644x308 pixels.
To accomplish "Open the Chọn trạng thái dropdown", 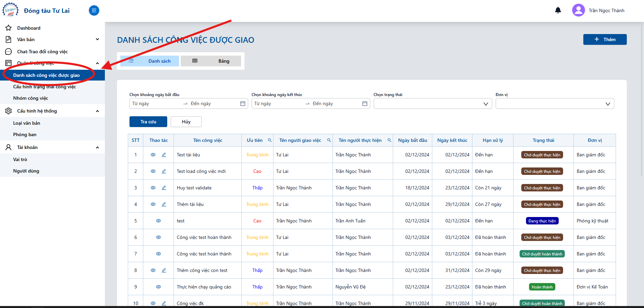I will point(433,103).
